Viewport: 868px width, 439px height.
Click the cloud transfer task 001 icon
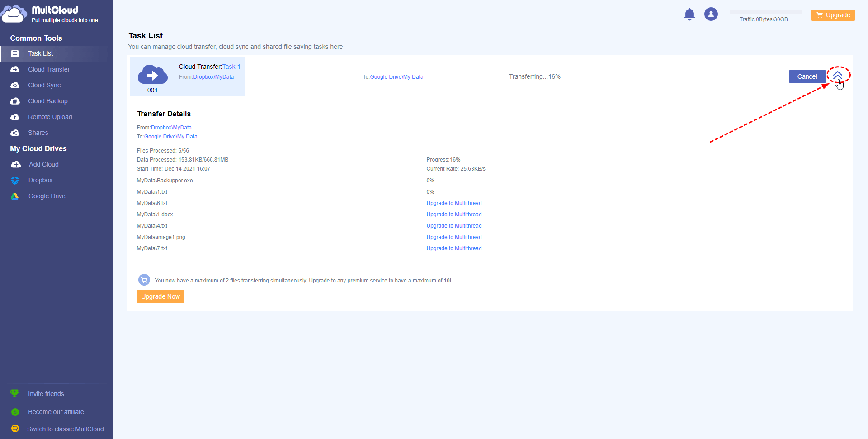tap(153, 74)
